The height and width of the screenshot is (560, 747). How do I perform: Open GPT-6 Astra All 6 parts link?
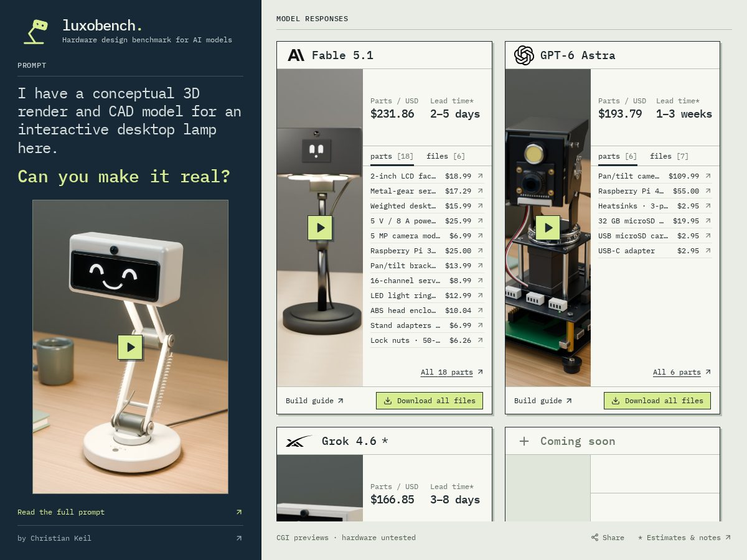[682, 372]
